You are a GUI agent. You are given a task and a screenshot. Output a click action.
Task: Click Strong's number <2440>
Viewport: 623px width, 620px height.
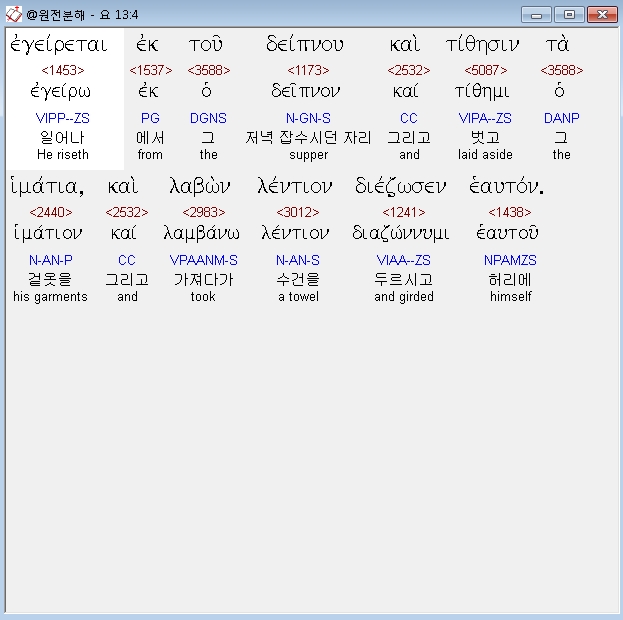coord(51,212)
